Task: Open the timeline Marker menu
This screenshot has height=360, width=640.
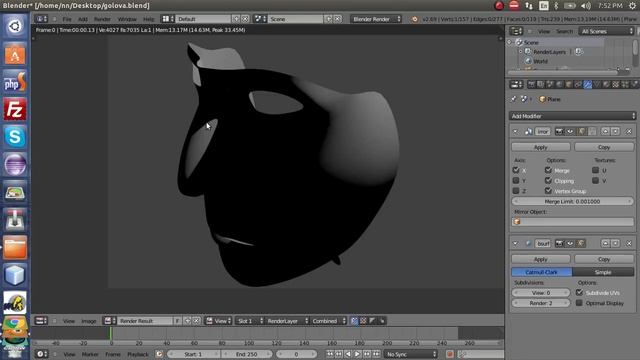Action: pos(90,354)
